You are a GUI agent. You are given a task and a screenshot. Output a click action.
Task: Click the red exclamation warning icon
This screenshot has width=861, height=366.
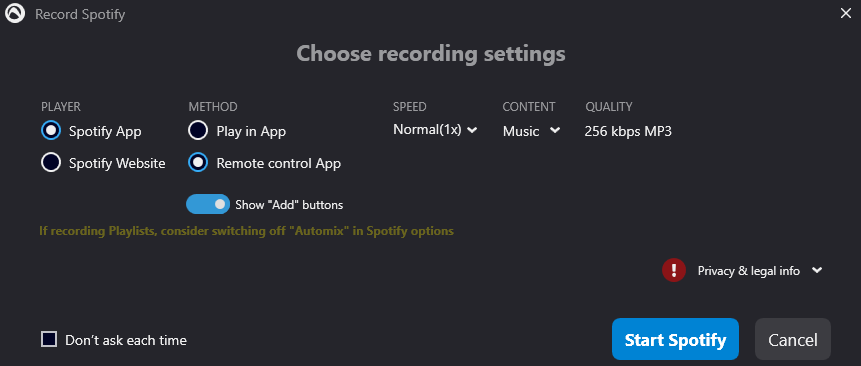pos(674,271)
